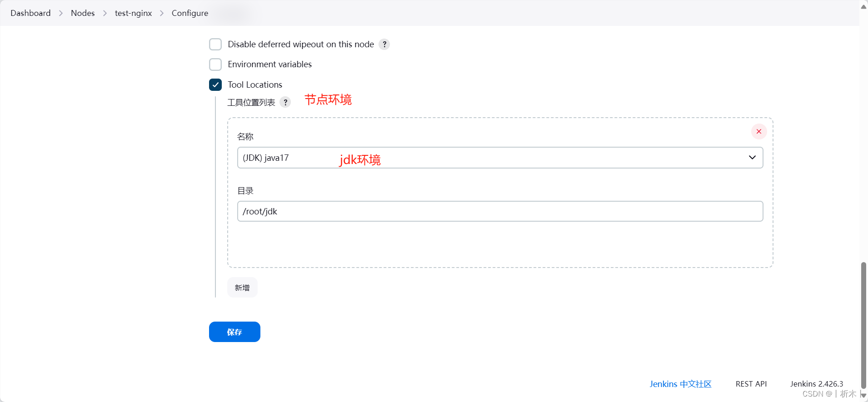Viewport: 868px width, 402px height.
Task: Click the Configure breadcrumb item
Action: (190, 13)
